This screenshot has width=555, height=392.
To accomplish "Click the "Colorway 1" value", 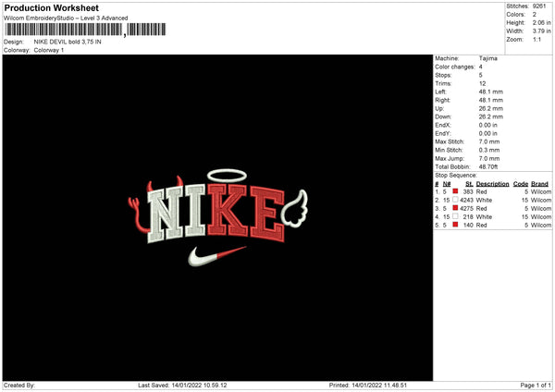I will click(x=49, y=50).
